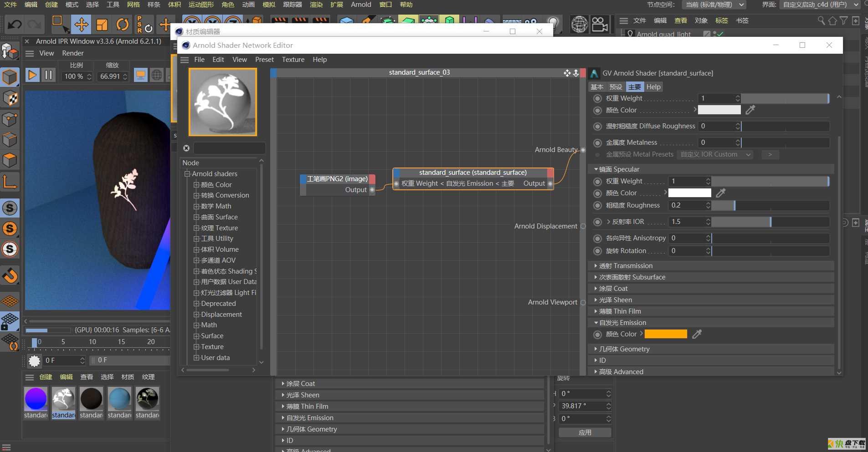The image size is (868, 452).
Task: Click the Undo arrow in main toolbar
Action: (x=14, y=24)
